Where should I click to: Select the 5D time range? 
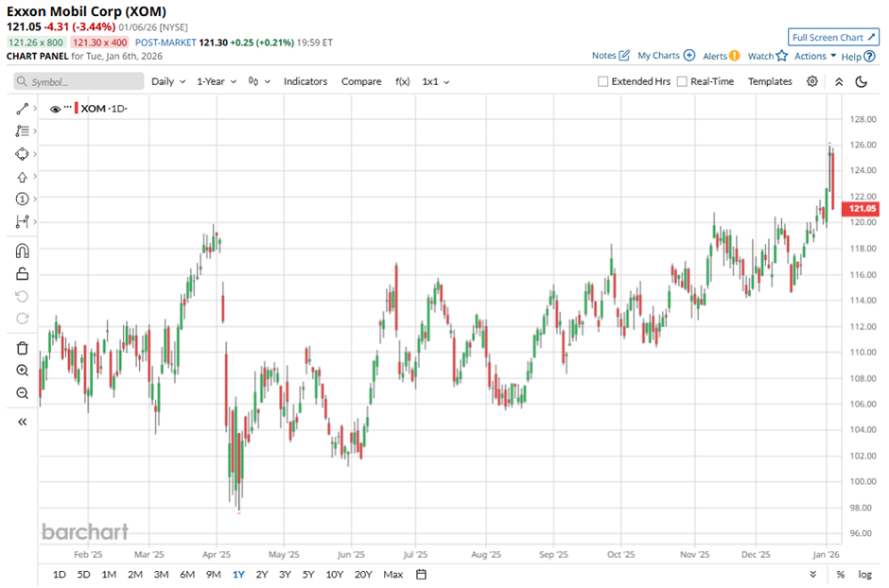(x=83, y=575)
